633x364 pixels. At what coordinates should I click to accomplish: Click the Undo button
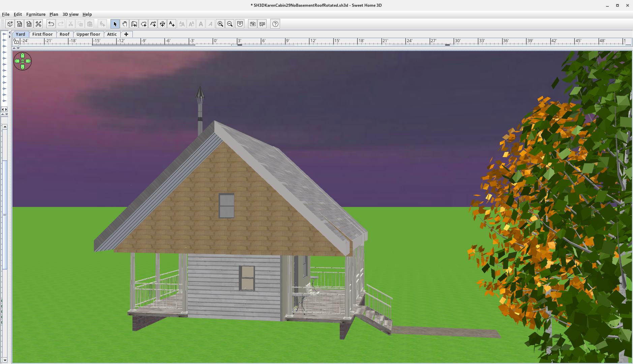(x=51, y=24)
